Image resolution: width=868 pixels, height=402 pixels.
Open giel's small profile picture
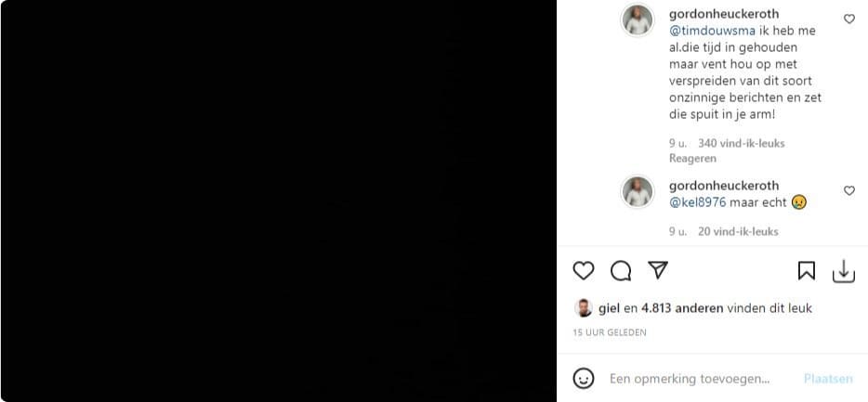tap(584, 308)
